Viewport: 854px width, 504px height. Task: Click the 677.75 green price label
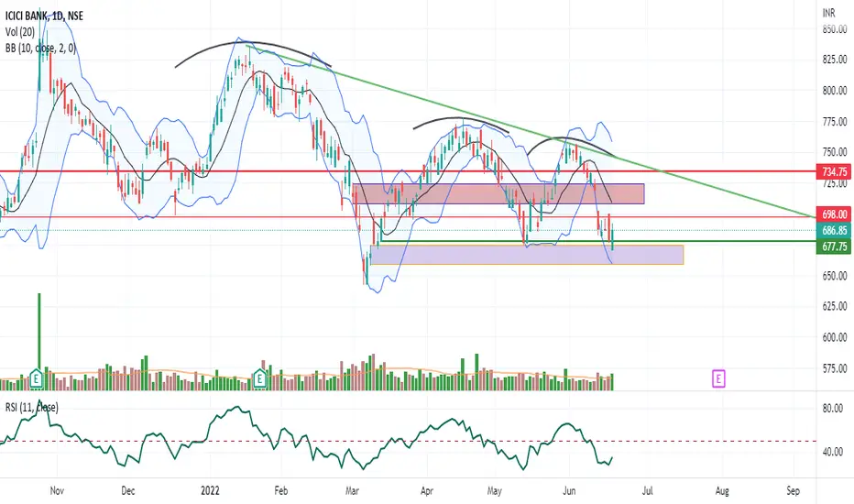(x=834, y=247)
